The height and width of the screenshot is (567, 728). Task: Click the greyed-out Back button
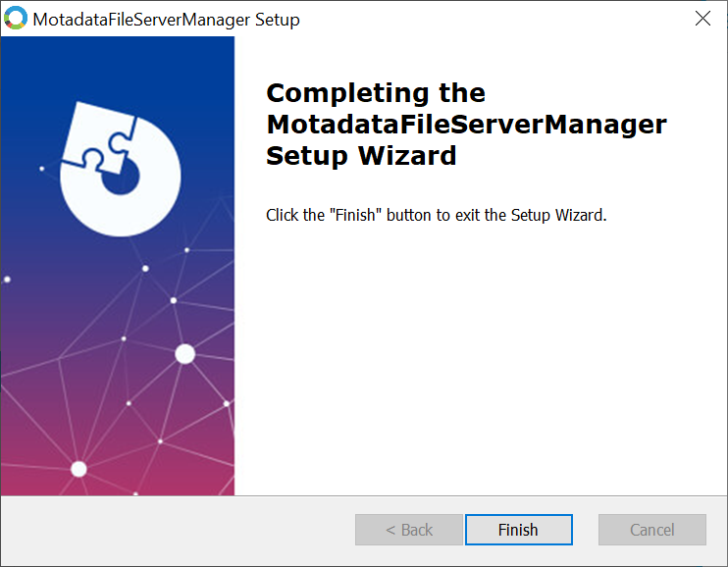408,530
